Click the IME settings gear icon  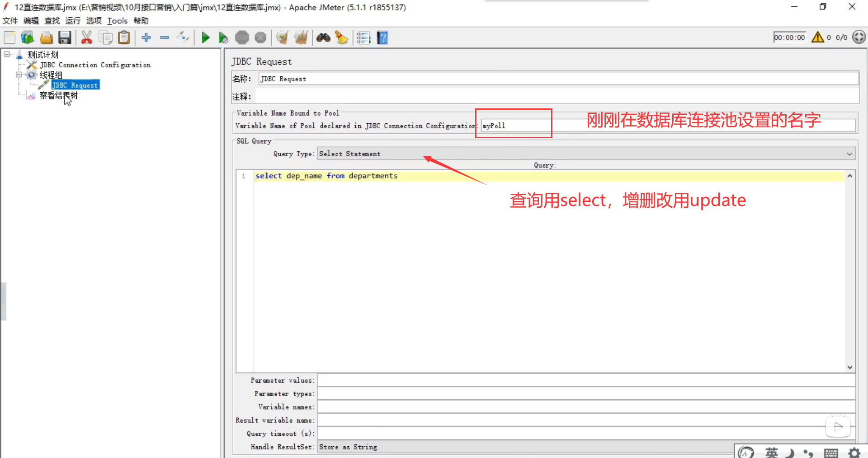coord(854,452)
